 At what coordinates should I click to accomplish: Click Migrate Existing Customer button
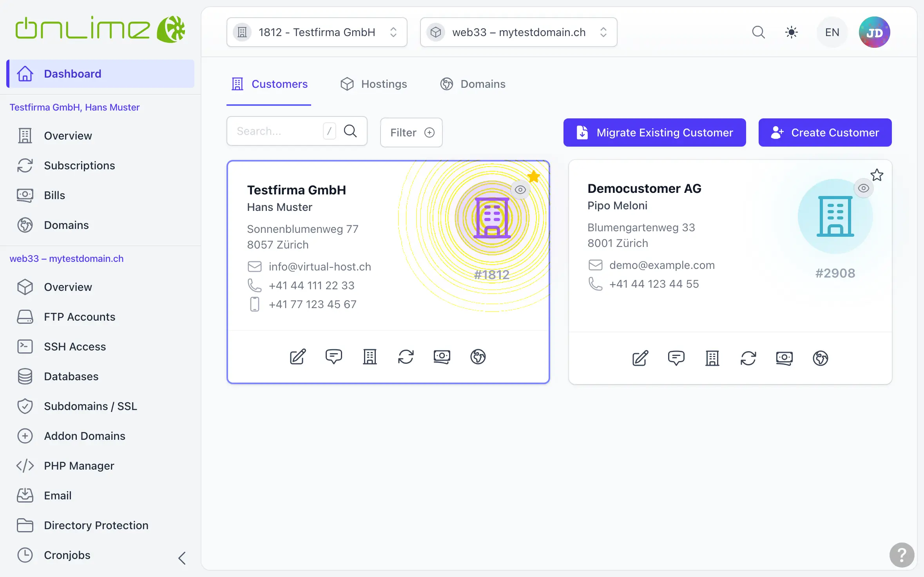click(x=655, y=132)
